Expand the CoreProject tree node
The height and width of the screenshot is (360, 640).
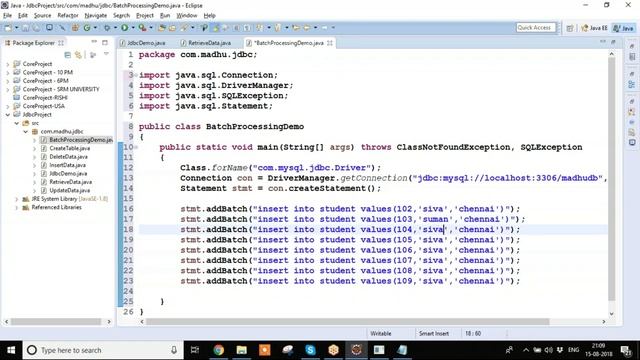[x=8, y=64]
